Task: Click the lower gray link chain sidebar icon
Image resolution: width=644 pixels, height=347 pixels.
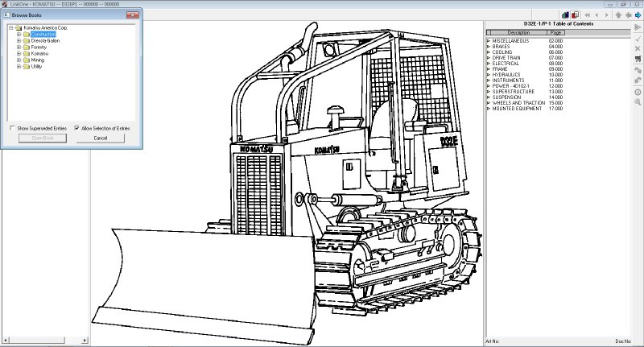Action: (x=638, y=80)
